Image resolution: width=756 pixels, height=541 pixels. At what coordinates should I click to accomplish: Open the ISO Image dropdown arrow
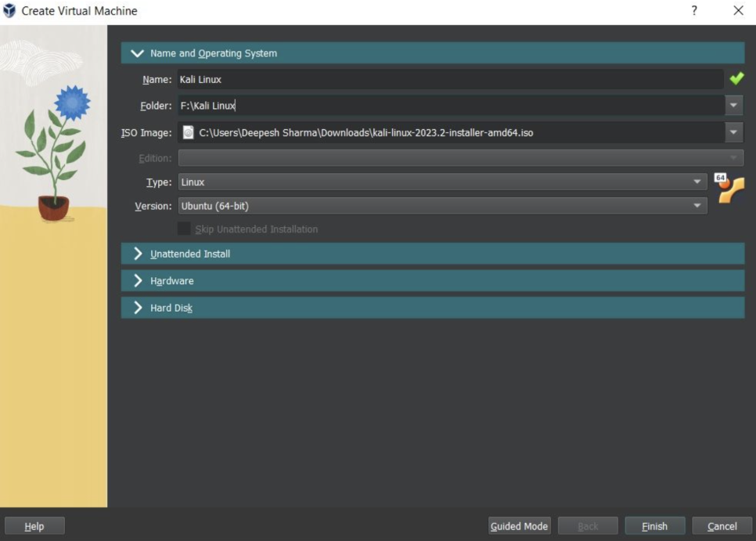(x=733, y=132)
